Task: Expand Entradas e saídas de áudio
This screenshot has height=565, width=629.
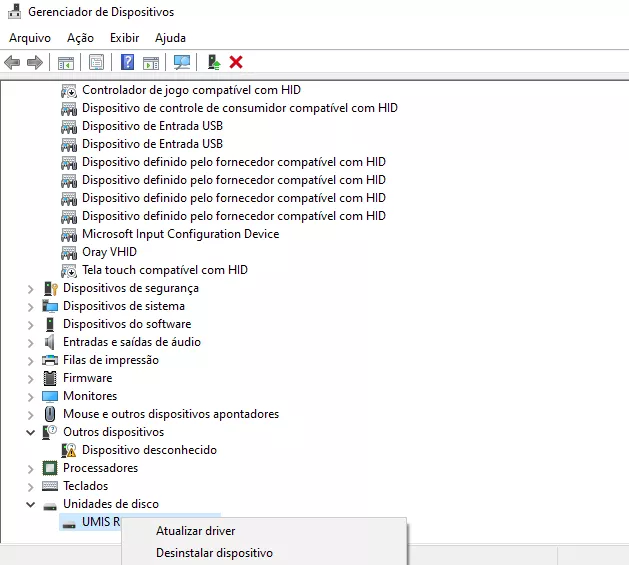Action: pyautogui.click(x=30, y=343)
